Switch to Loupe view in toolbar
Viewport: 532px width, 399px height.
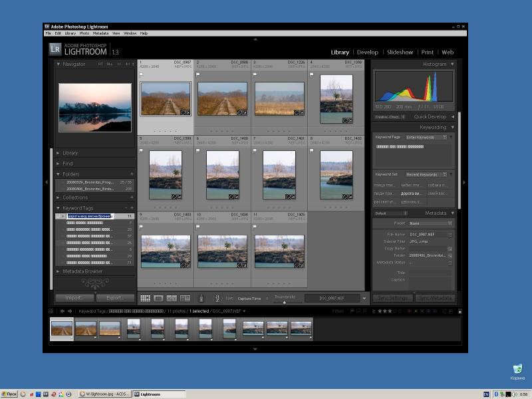pyautogui.click(x=158, y=298)
